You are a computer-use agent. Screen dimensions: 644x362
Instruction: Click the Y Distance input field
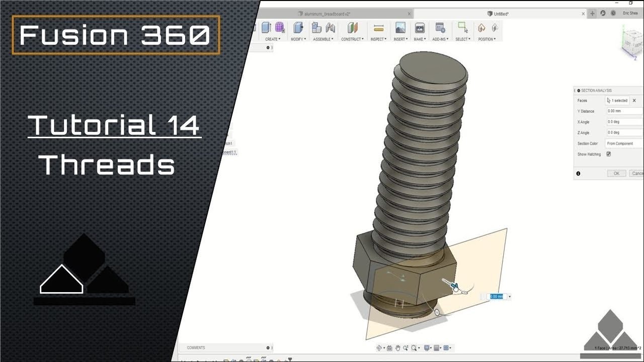click(625, 111)
